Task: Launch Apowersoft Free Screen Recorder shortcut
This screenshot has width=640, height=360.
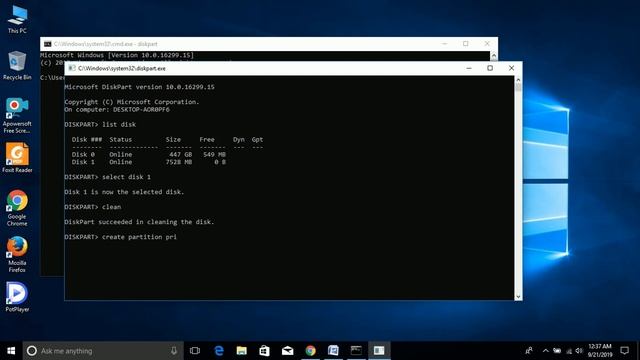Action: [x=17, y=116]
